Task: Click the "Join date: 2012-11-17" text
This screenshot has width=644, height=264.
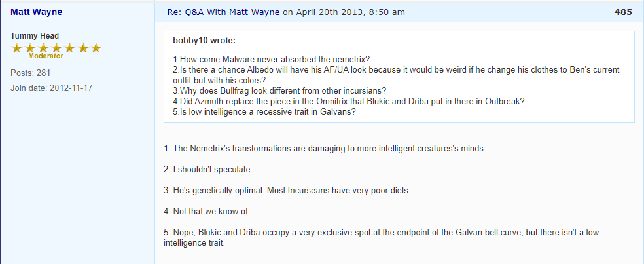Action: (x=52, y=88)
